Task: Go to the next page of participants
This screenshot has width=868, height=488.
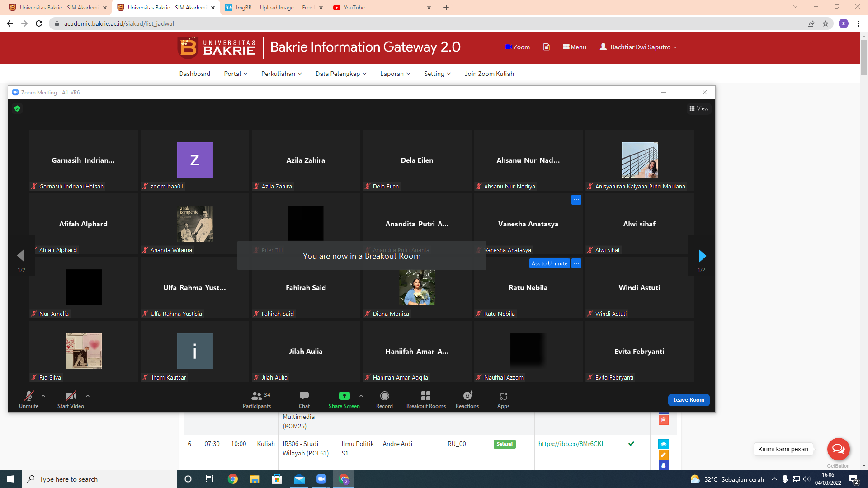Action: click(702, 256)
